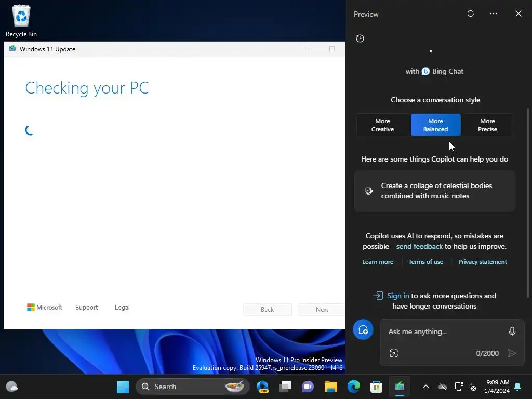Choose the celestial bodies collage suggestion

coord(434,191)
